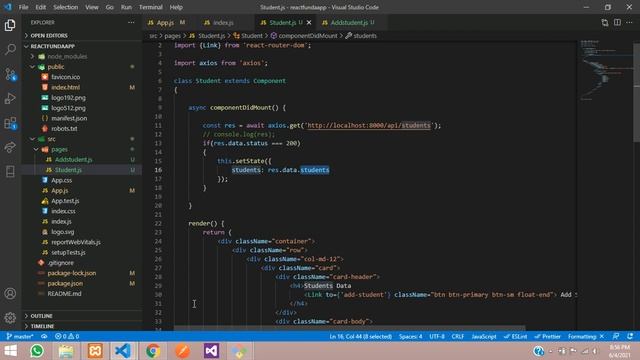This screenshot has width=640, height=360.
Task: Click the Prettier status item
Action: point(547,336)
